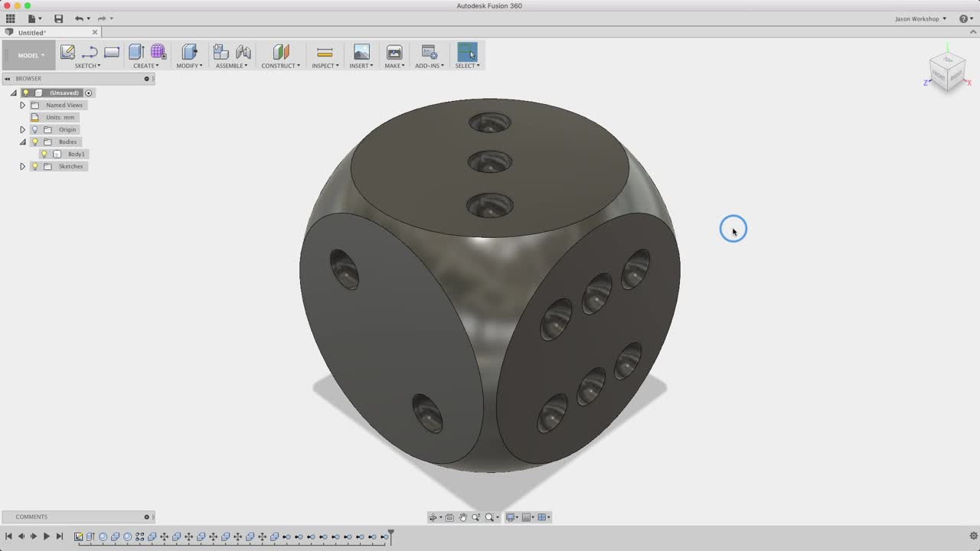Open the timeline settings gear icon
This screenshot has width=980, height=551.
(x=973, y=536)
